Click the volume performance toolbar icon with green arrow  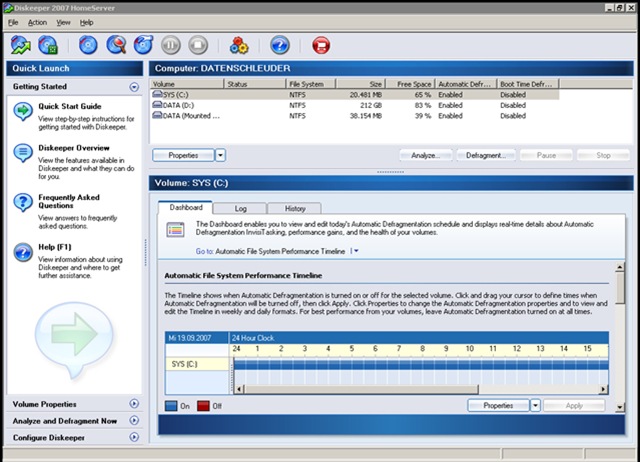coord(20,45)
